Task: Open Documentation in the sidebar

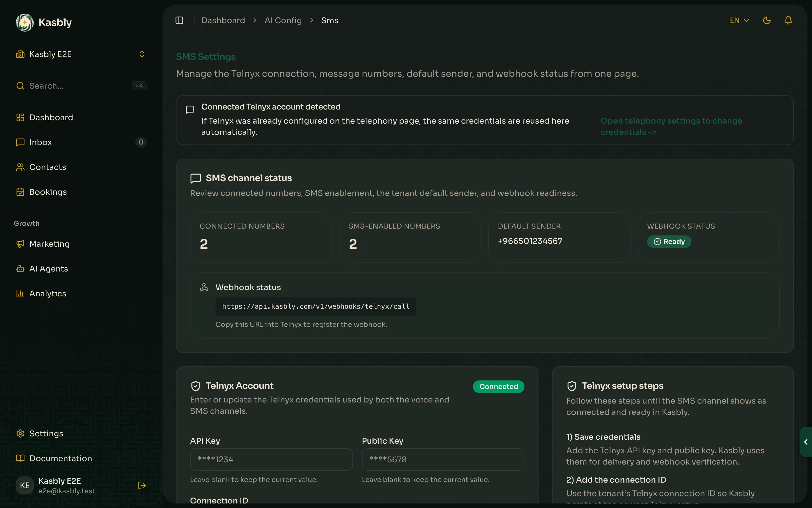Action: tap(81, 458)
